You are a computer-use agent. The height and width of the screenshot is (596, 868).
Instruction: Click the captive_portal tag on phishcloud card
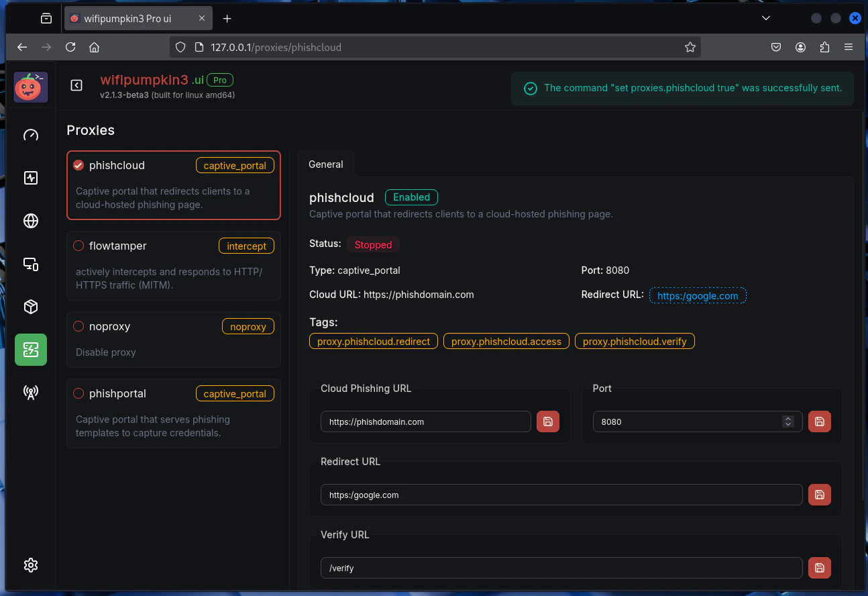click(x=235, y=165)
